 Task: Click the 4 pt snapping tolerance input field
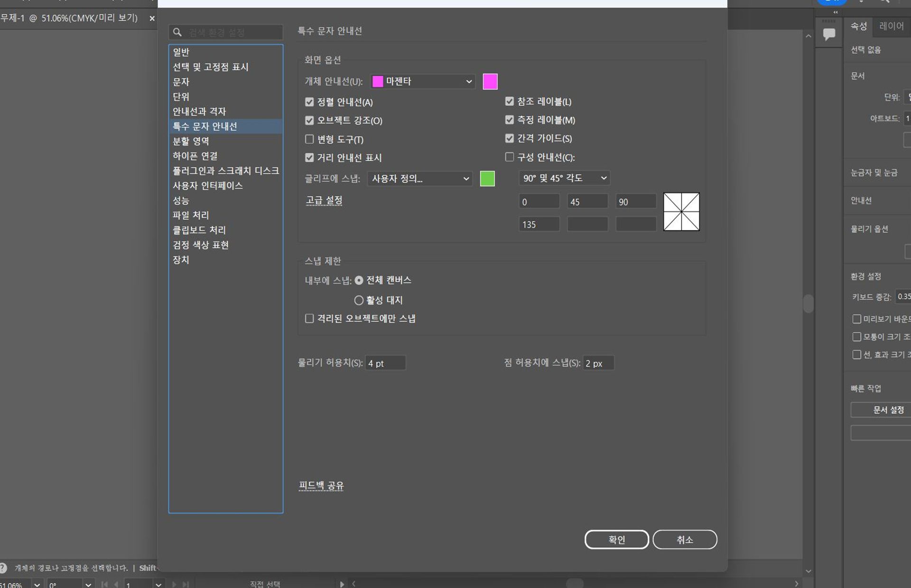pos(385,363)
